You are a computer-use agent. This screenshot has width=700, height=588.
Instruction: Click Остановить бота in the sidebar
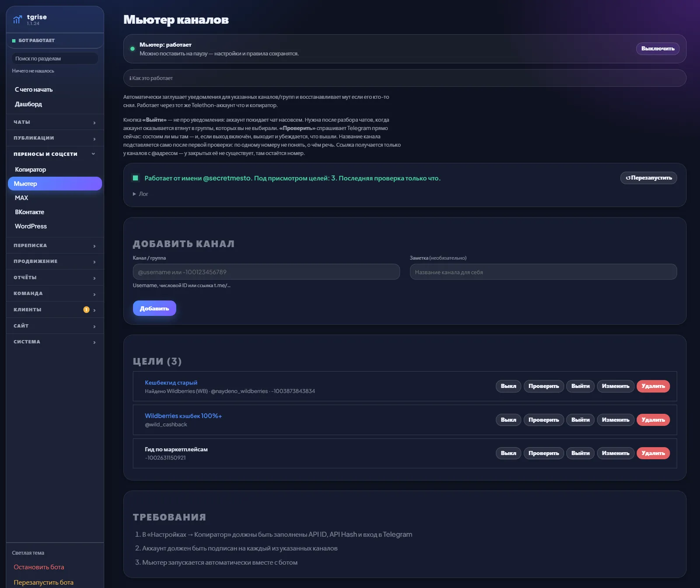(x=39, y=567)
